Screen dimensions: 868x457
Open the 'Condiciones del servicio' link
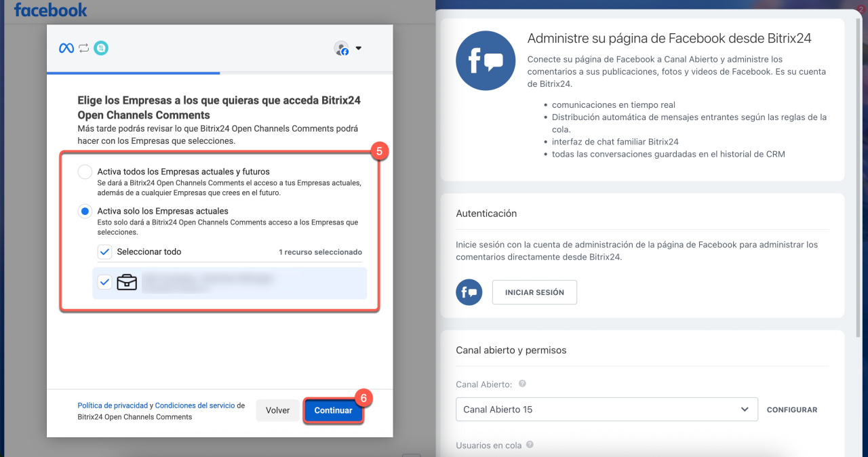(x=195, y=405)
